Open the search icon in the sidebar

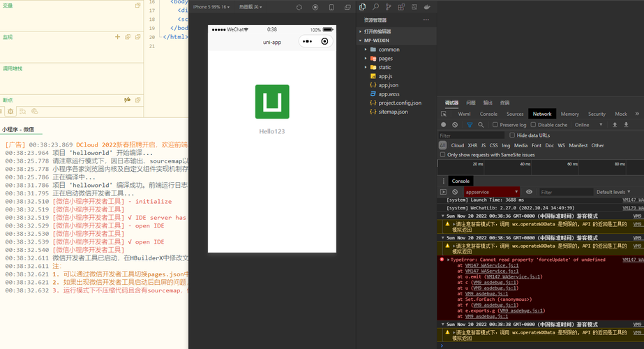pyautogui.click(x=375, y=7)
